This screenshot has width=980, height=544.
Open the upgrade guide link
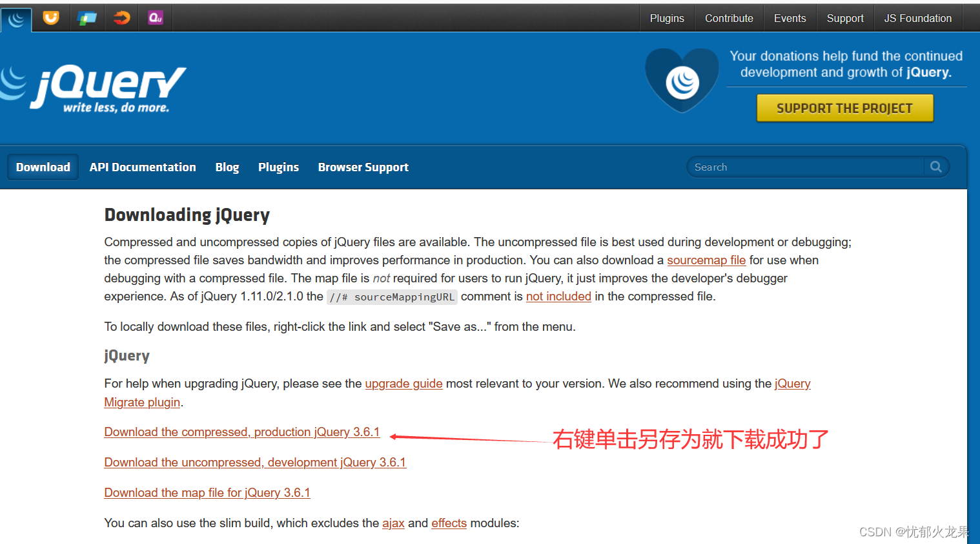[403, 383]
